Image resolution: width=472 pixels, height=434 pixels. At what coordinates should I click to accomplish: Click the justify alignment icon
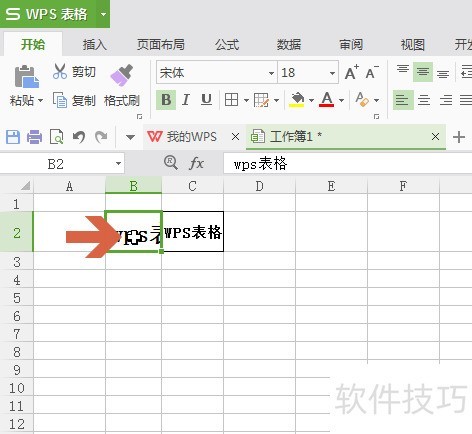pos(465,100)
